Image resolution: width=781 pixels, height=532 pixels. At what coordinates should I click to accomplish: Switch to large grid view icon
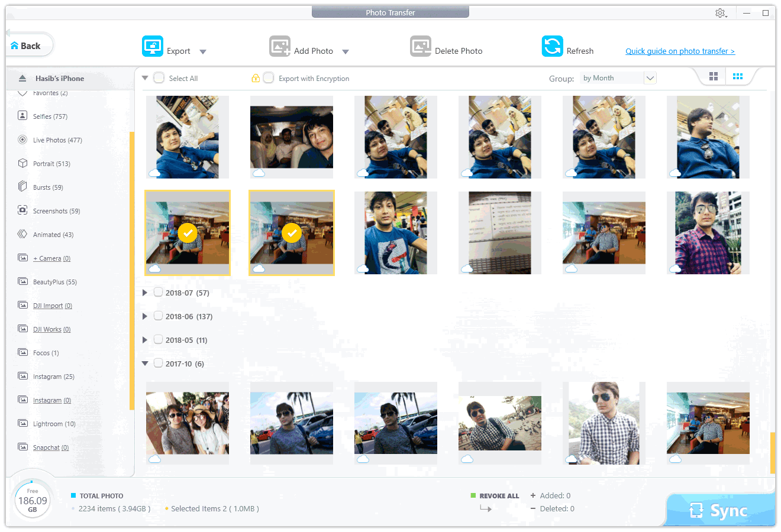(714, 76)
